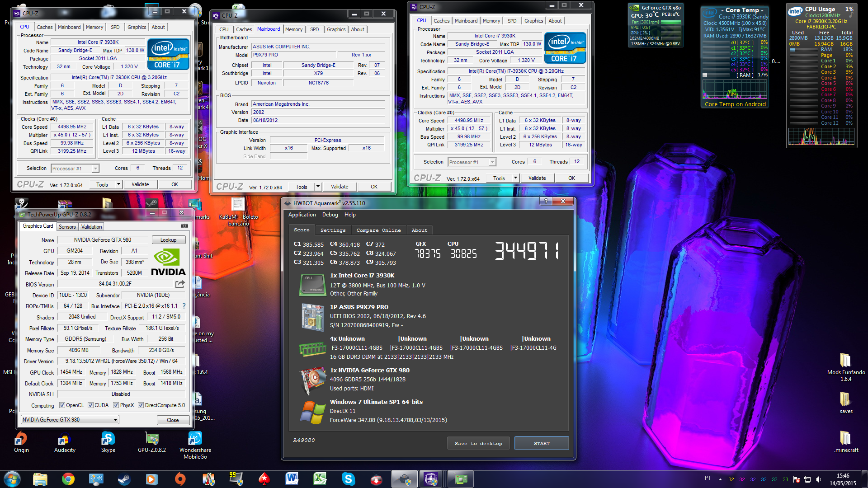868x488 pixels.
Task: Click START in HWBOT Aquamark
Action: (x=542, y=444)
